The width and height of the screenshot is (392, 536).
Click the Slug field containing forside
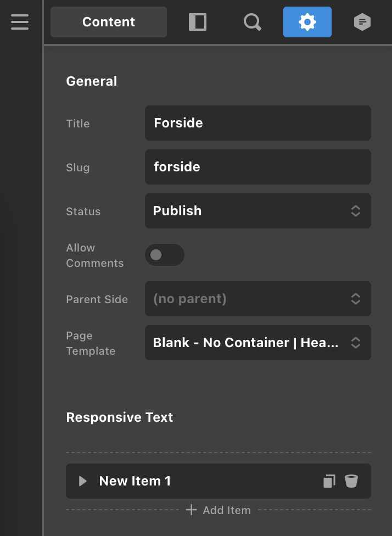[258, 167]
